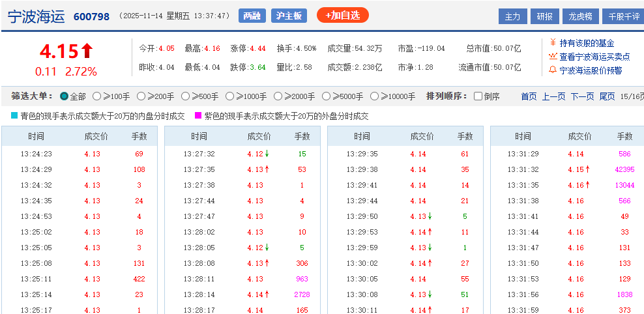Click the time cell 13:31:47
Viewport: 644px width, 314px height.
[x=523, y=248]
